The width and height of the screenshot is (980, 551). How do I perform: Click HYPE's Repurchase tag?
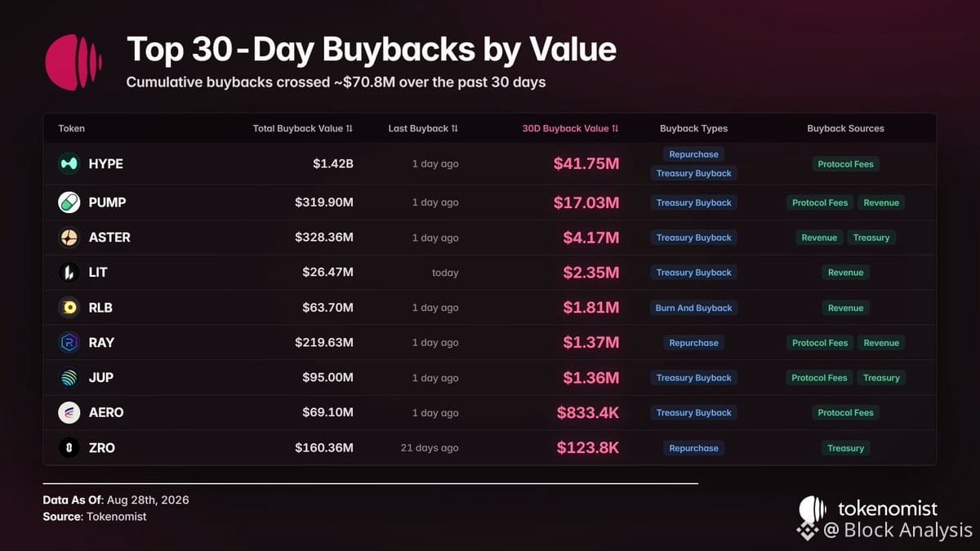coord(694,154)
